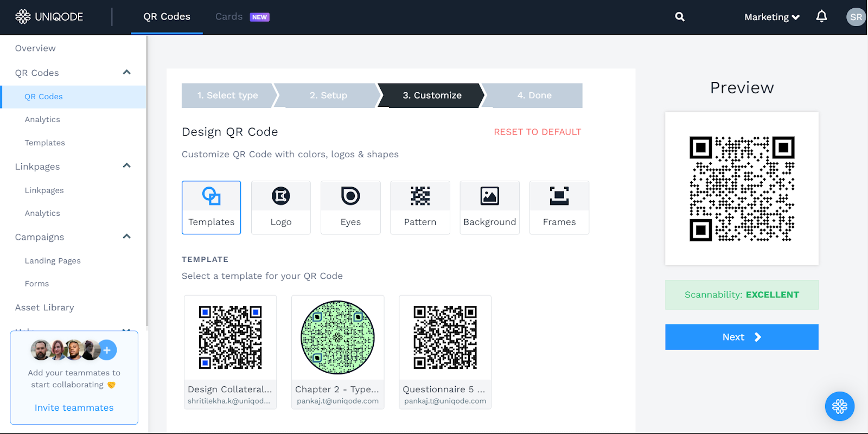Image resolution: width=868 pixels, height=434 pixels.
Task: Open the search magnifier icon
Action: [680, 17]
